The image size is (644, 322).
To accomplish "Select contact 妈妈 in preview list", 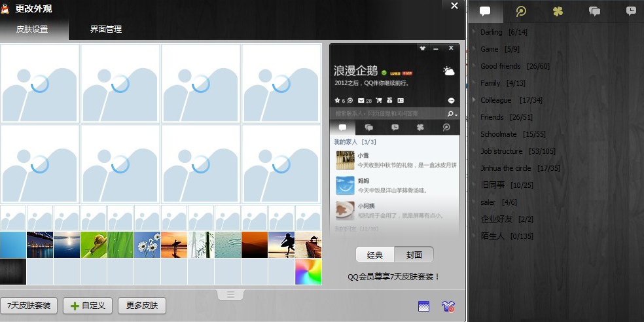I will (x=395, y=186).
